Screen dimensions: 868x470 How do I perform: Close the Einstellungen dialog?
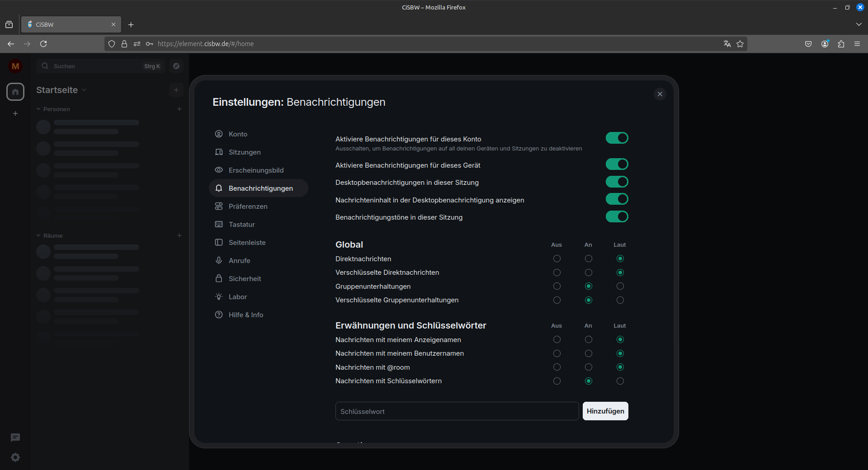[660, 94]
